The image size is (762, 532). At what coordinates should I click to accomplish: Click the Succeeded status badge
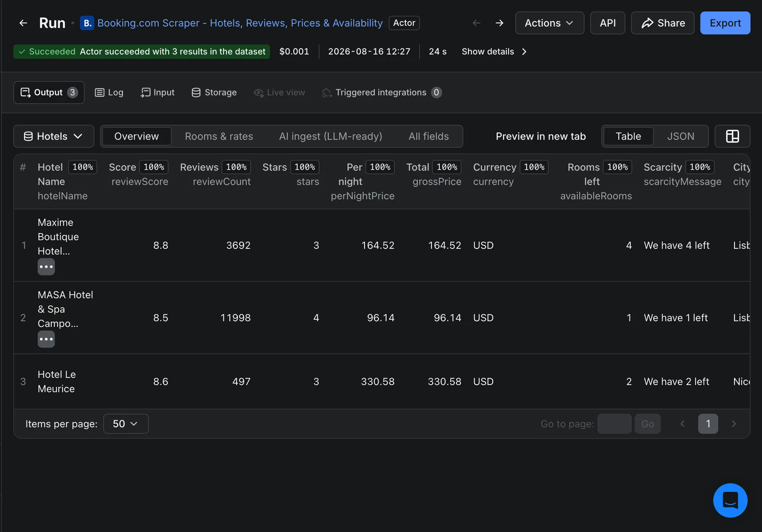141,52
